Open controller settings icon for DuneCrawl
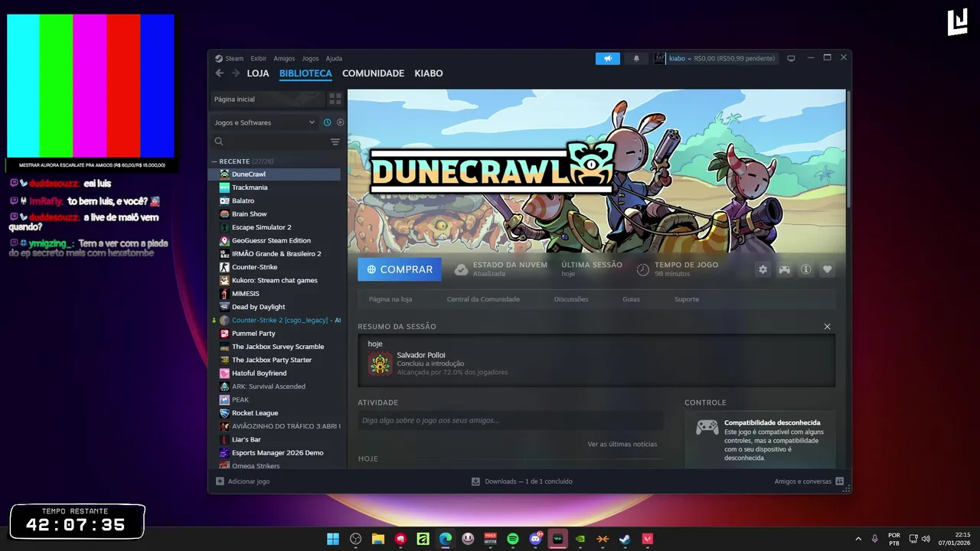Image resolution: width=980 pixels, height=551 pixels. point(785,269)
